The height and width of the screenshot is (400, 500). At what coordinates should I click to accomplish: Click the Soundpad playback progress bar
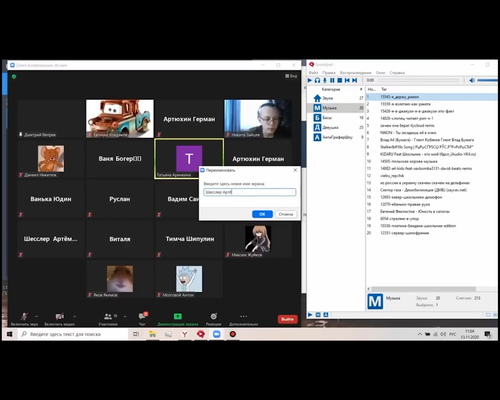[418, 80]
